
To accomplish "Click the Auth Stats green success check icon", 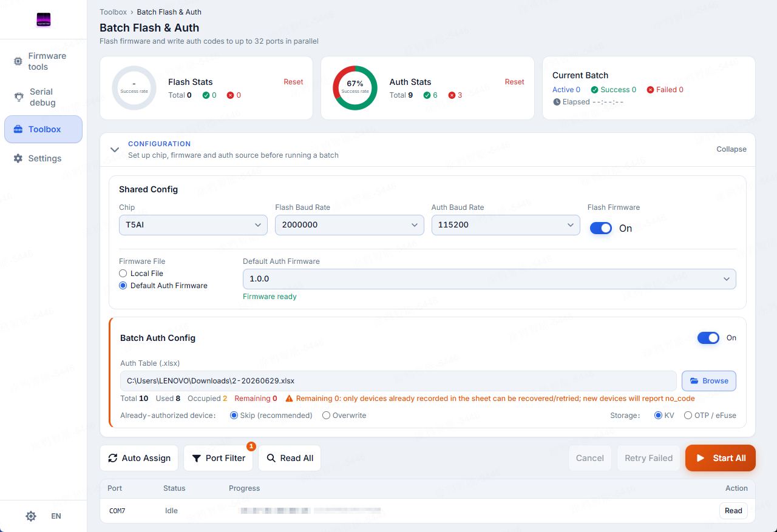I will coord(427,95).
